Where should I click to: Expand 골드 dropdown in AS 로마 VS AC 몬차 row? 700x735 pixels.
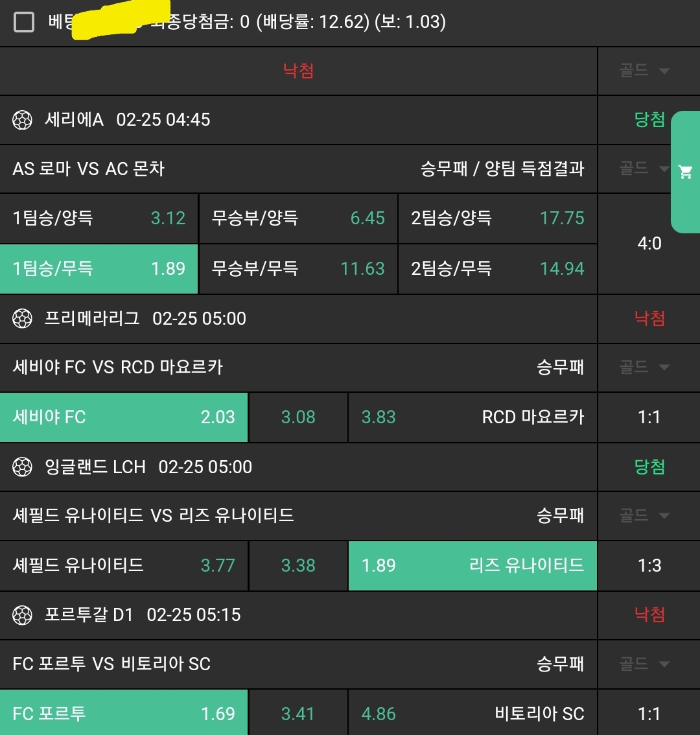pyautogui.click(x=644, y=169)
